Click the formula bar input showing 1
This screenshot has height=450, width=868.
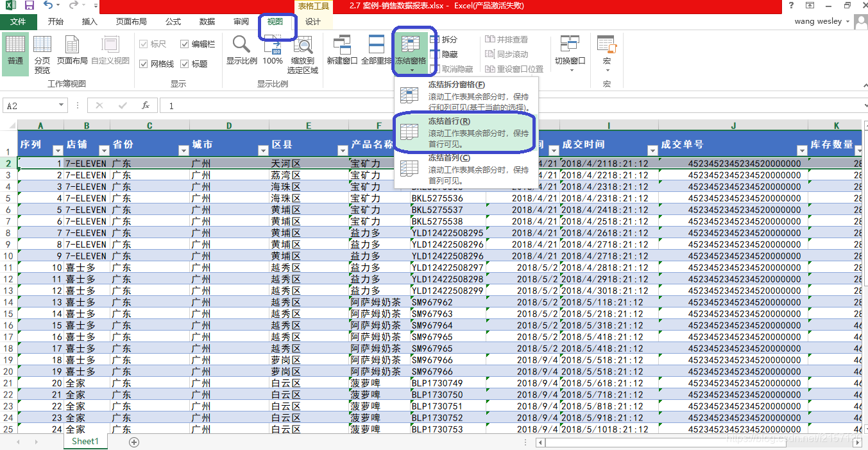511,105
